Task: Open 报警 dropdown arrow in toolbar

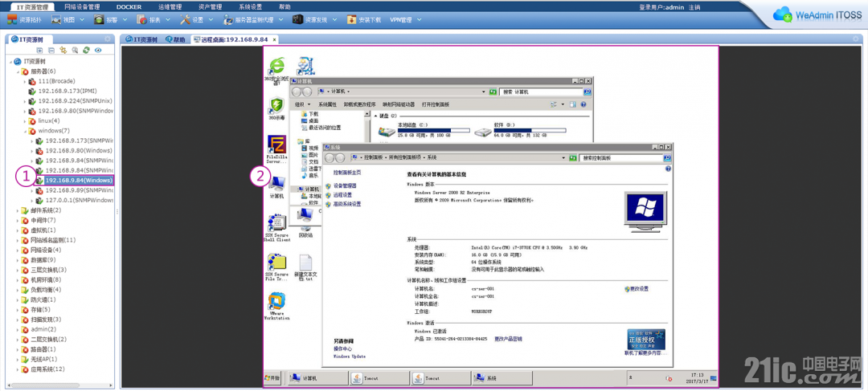Action: (125, 20)
